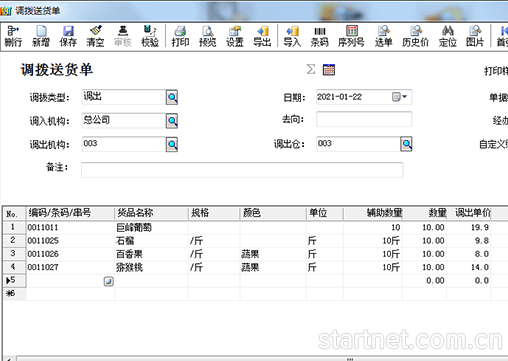Click the 删行 delete row icon
Image resolution: width=508 pixels, height=361 pixels.
(13, 36)
